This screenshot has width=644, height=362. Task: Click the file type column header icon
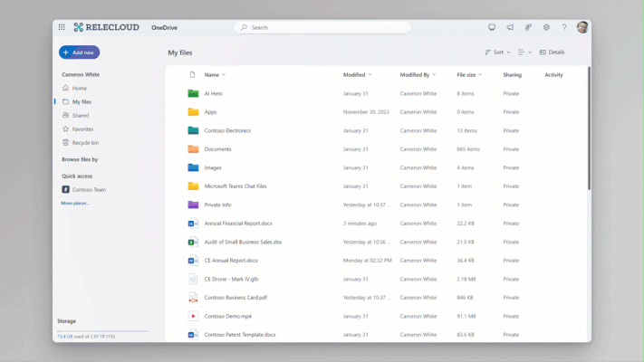coord(192,75)
